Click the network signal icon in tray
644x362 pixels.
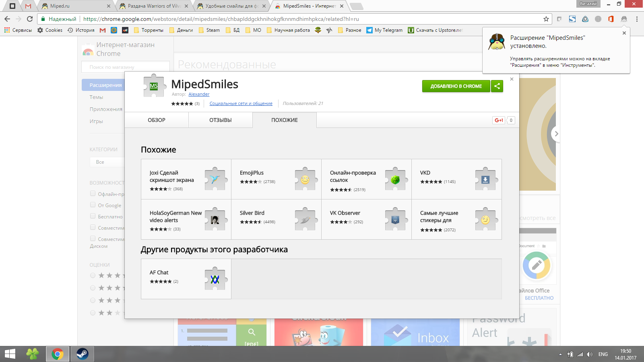580,354
